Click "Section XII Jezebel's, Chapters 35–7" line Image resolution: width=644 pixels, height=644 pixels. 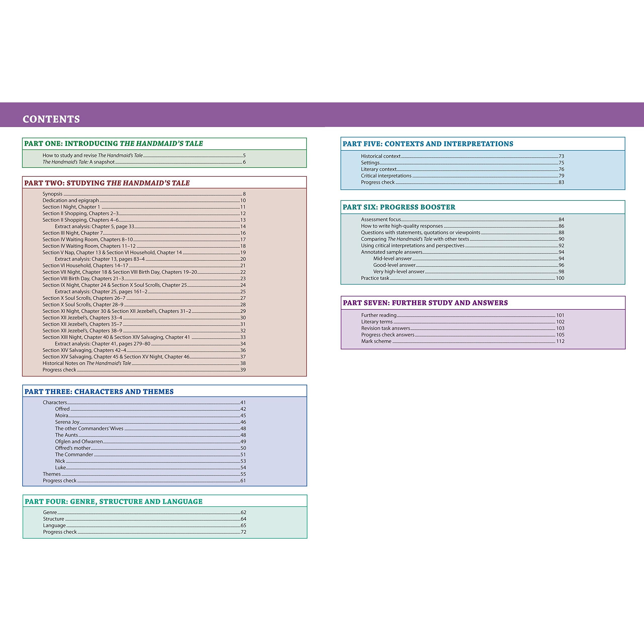click(144, 324)
